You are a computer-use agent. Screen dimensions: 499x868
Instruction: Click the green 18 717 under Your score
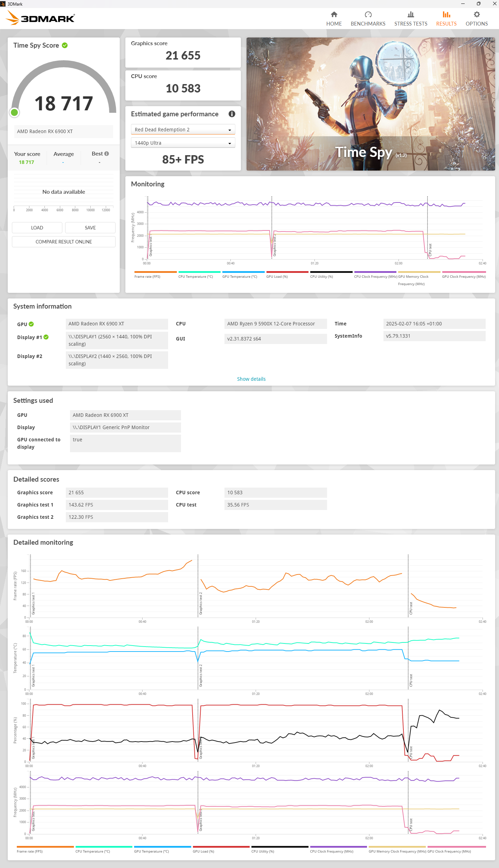click(x=27, y=162)
